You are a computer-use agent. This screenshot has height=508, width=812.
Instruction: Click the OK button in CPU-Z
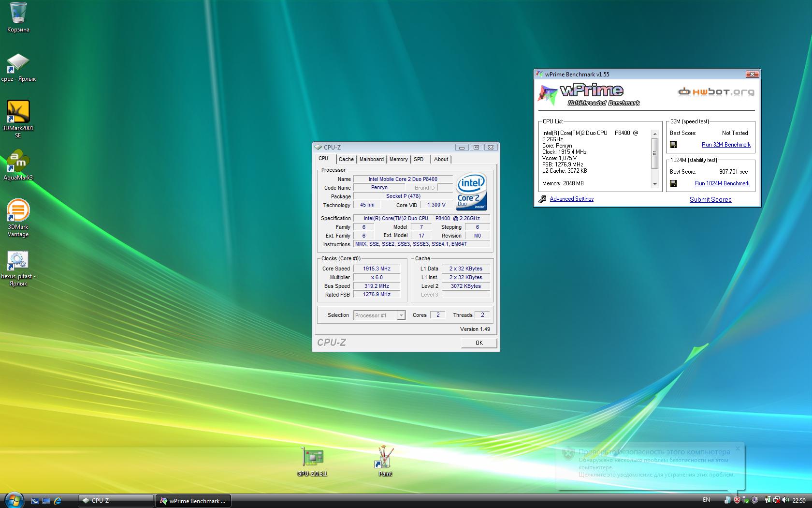pyautogui.click(x=479, y=343)
